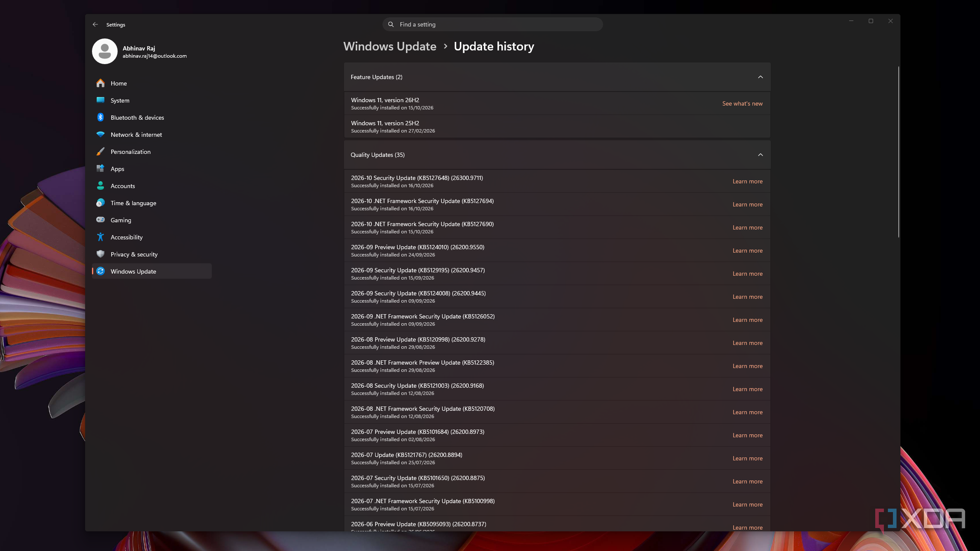Go back to Windows Update breadcrumb
The image size is (980, 551).
click(x=390, y=46)
